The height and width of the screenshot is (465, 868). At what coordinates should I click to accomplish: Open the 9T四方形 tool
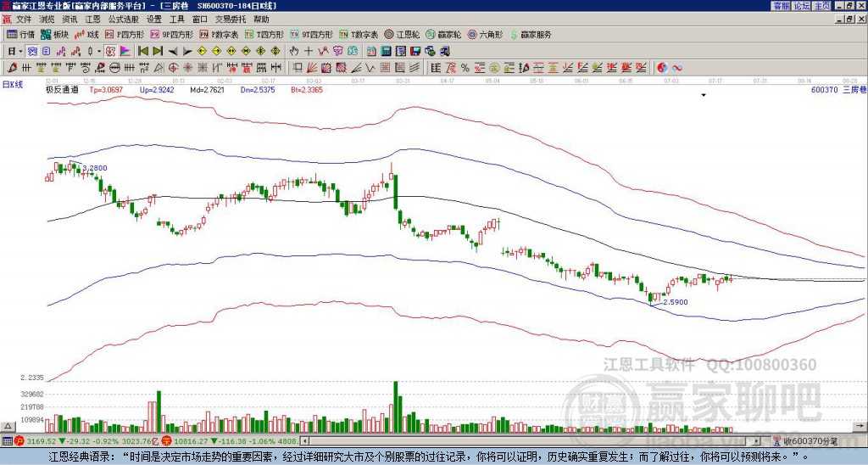pyautogui.click(x=312, y=35)
